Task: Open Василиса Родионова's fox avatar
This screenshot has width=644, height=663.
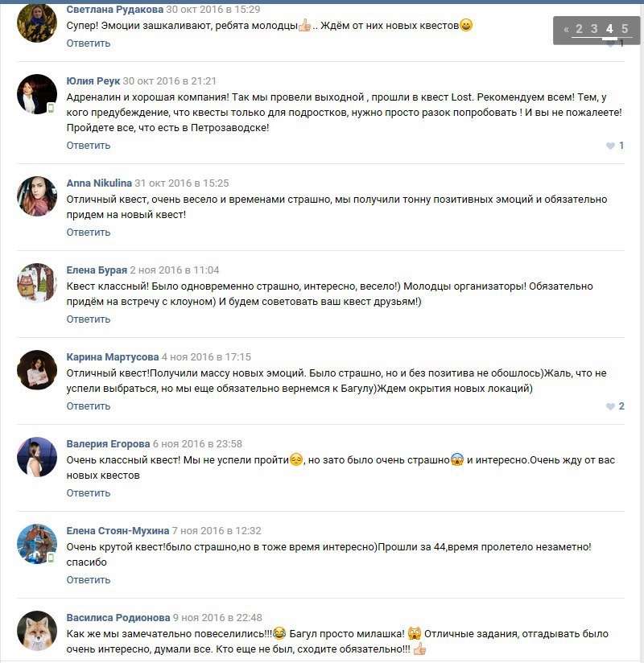Action: point(37,631)
